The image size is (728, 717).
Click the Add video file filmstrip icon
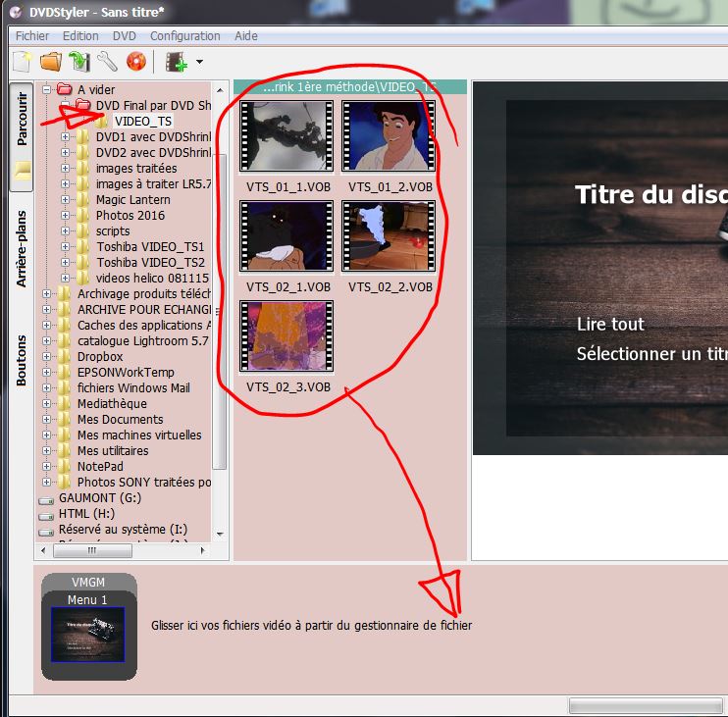(177, 62)
